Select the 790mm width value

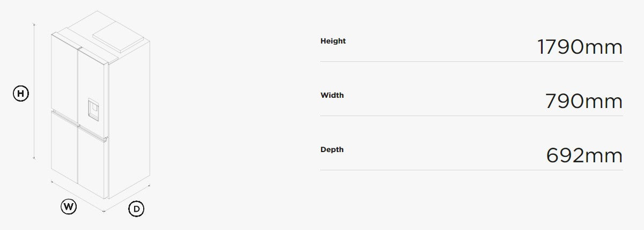[583, 102]
